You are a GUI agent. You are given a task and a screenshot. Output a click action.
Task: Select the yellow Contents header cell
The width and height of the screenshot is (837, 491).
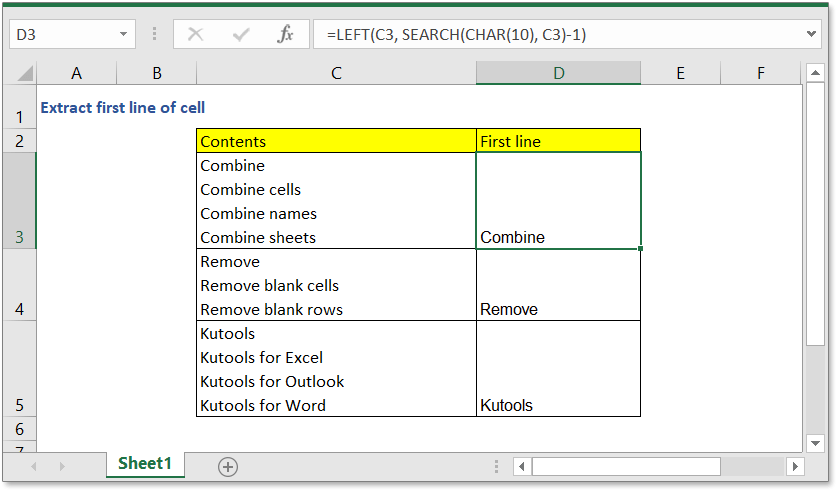[336, 141]
